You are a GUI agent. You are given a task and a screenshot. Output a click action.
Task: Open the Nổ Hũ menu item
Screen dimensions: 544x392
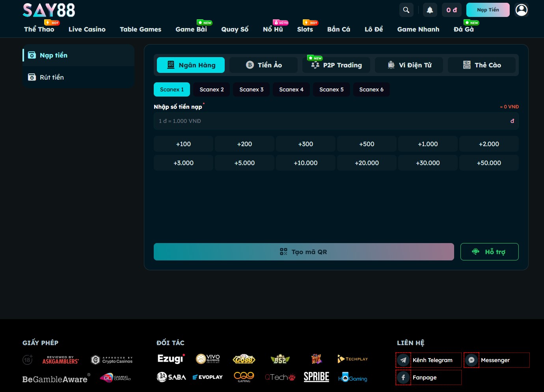pos(273,29)
